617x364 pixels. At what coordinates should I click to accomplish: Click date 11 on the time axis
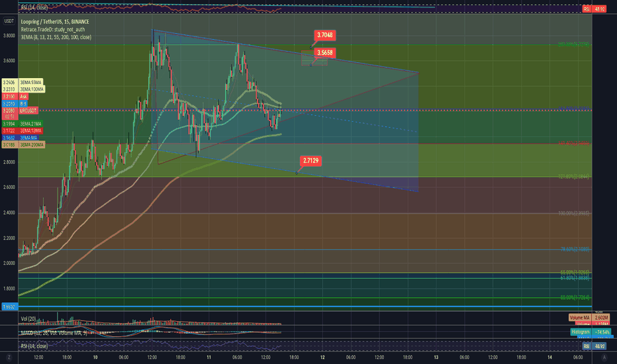click(x=209, y=357)
